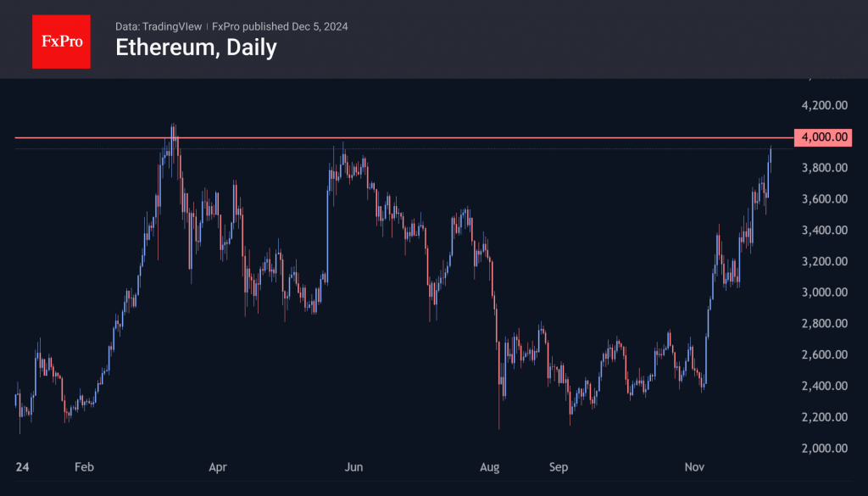Select the red 4,000.00 price label
Viewport: 868px width, 496px height.
point(822,137)
